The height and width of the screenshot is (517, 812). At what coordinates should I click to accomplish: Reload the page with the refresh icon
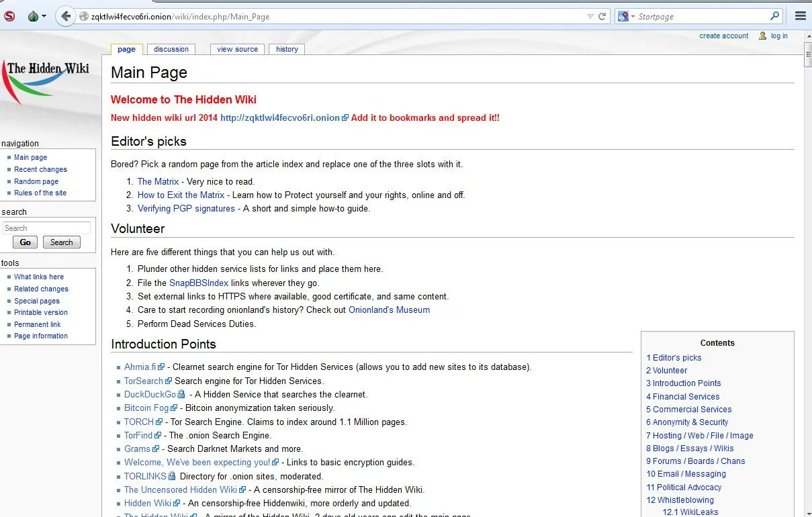tap(602, 16)
